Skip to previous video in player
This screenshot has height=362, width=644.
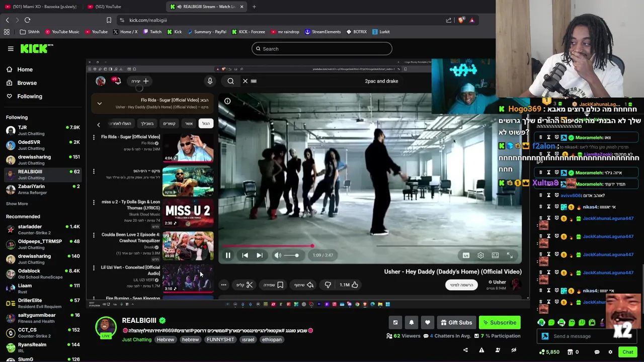pyautogui.click(x=245, y=255)
